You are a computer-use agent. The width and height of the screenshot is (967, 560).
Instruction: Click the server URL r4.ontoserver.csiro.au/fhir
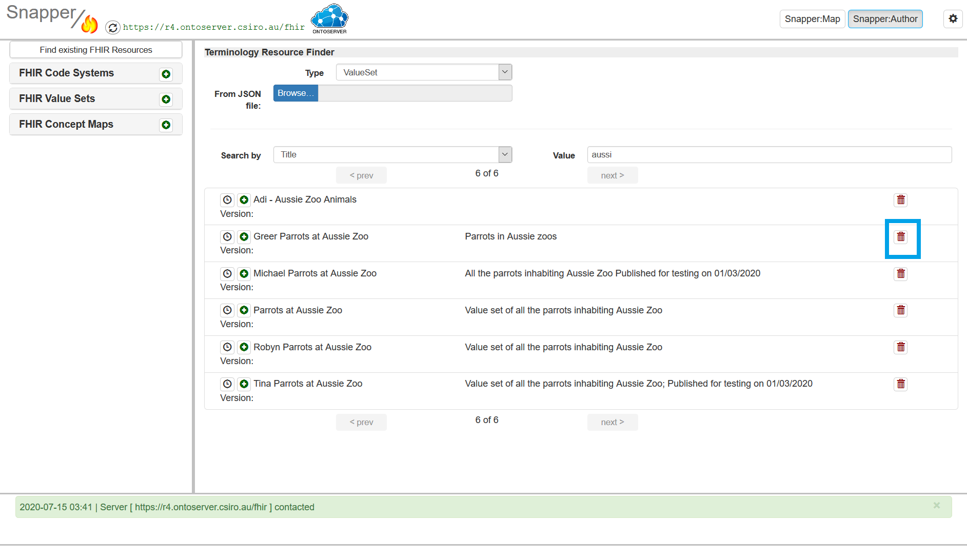pos(214,27)
